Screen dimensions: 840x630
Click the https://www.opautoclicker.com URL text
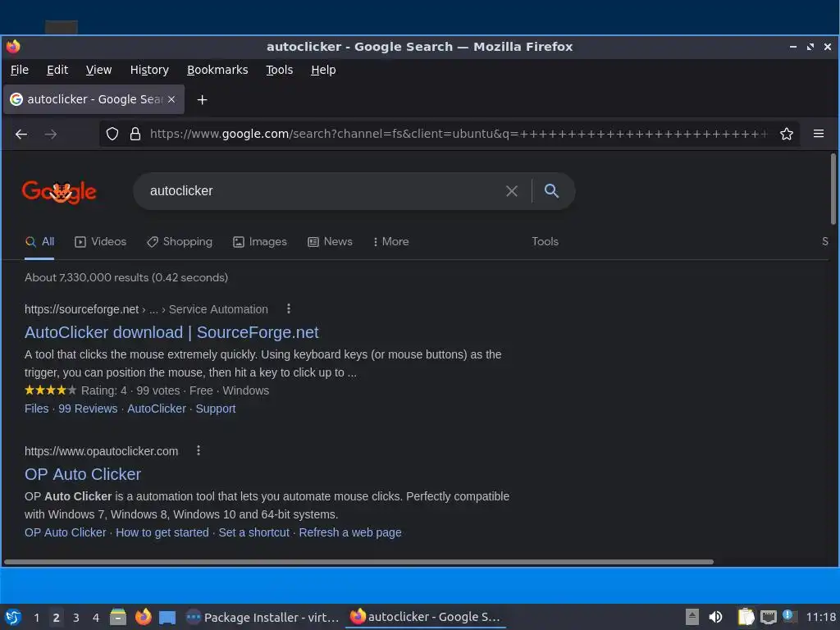coord(101,451)
